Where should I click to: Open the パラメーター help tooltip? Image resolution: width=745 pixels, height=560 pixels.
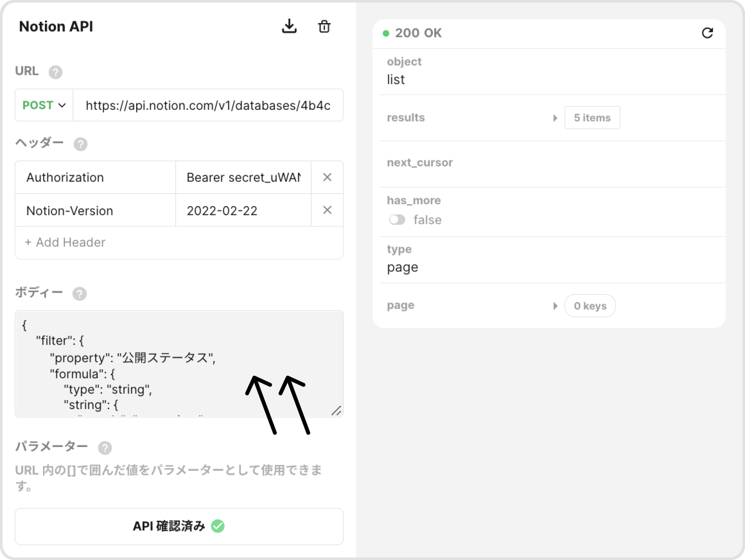click(105, 448)
